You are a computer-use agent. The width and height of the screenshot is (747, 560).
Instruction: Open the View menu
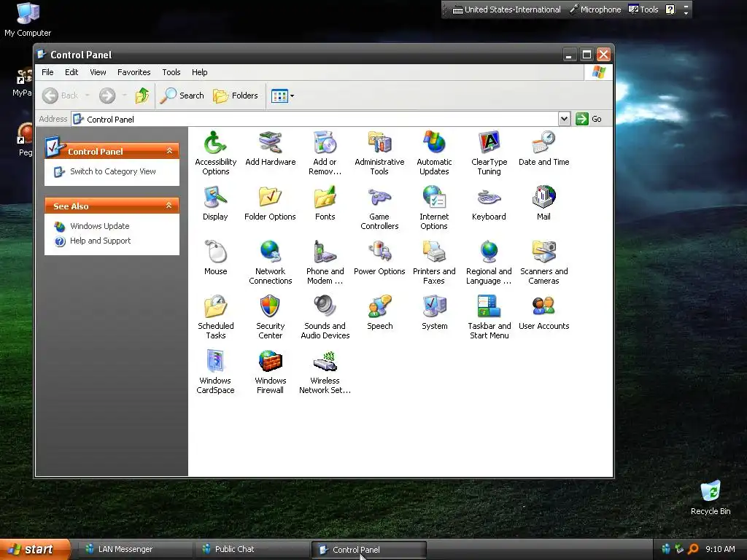(x=98, y=72)
